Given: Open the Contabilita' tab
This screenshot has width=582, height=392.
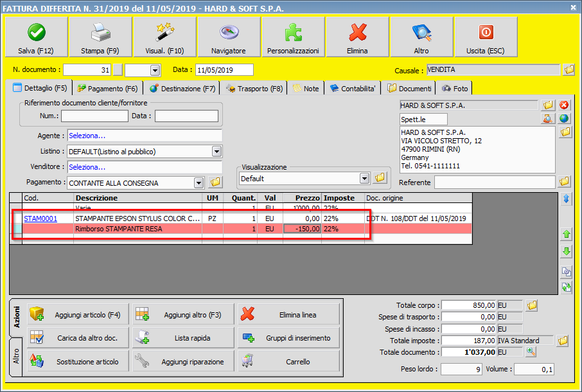Looking at the screenshot, I should [353, 88].
